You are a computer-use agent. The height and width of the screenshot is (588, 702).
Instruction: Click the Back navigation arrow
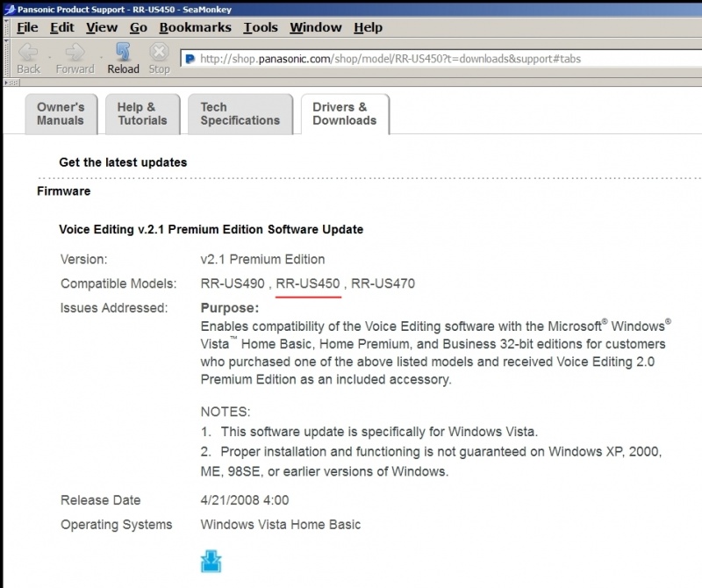(29, 58)
